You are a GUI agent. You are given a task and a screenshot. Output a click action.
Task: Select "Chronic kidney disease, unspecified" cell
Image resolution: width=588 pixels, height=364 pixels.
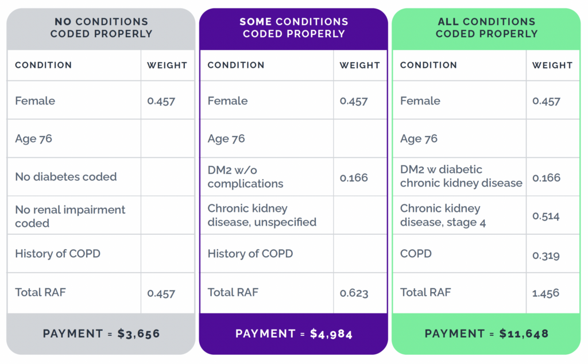click(x=262, y=215)
